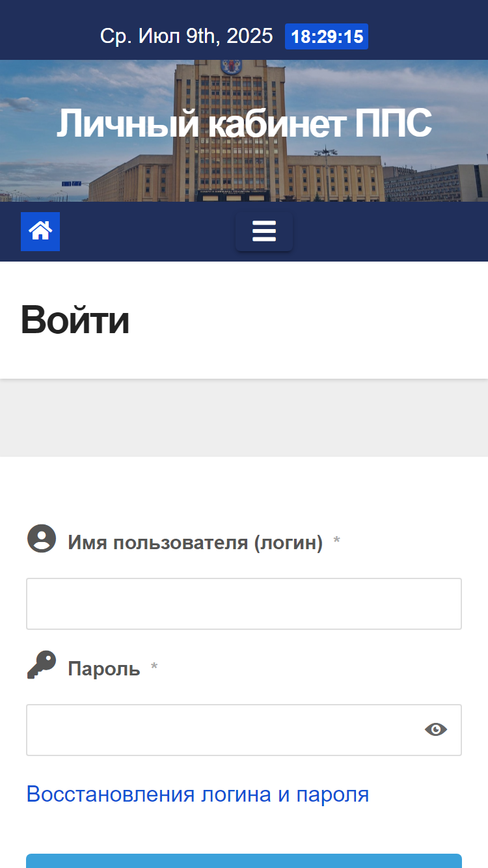Image resolution: width=488 pixels, height=868 pixels.
Task: Click the Личный кабинет ППС site title
Action: [x=244, y=123]
